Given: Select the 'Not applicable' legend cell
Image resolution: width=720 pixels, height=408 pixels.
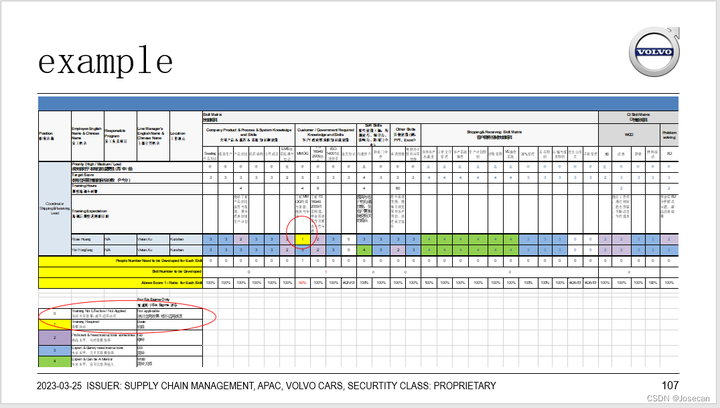Looking at the screenshot, I should point(169,314).
